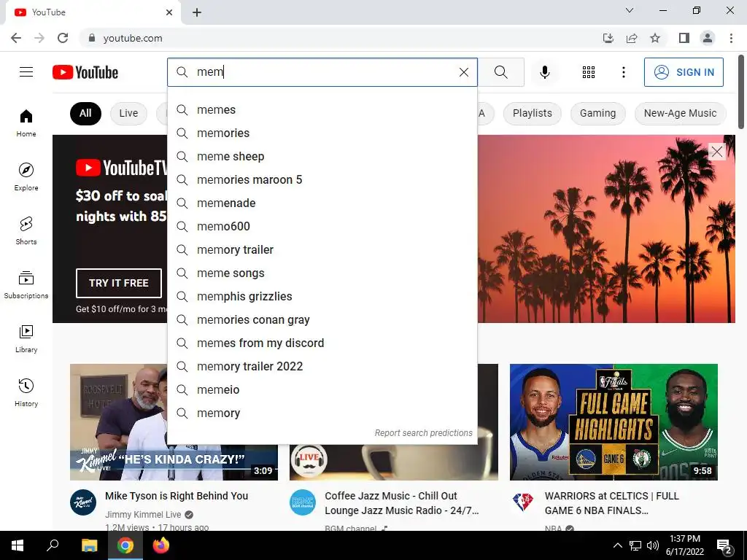Choose the 'memo600' suggestion
Viewport: 747px width, 560px height.
[322, 226]
